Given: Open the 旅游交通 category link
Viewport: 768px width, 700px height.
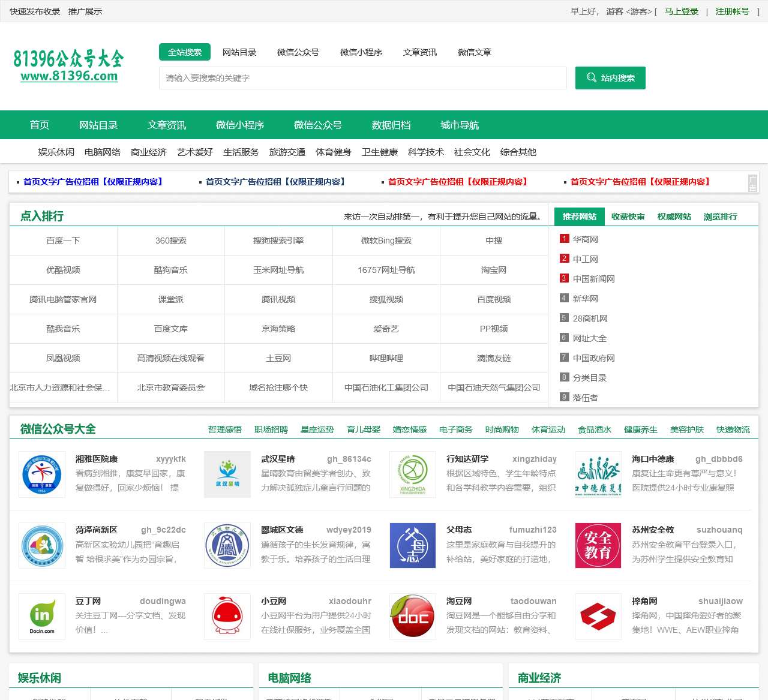Looking at the screenshot, I should point(287,152).
